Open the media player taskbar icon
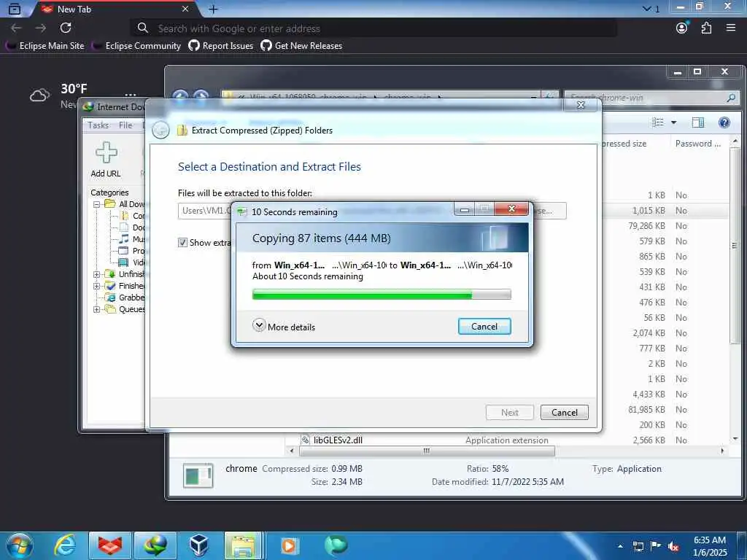Screen dimensions: 747x560 289,545
